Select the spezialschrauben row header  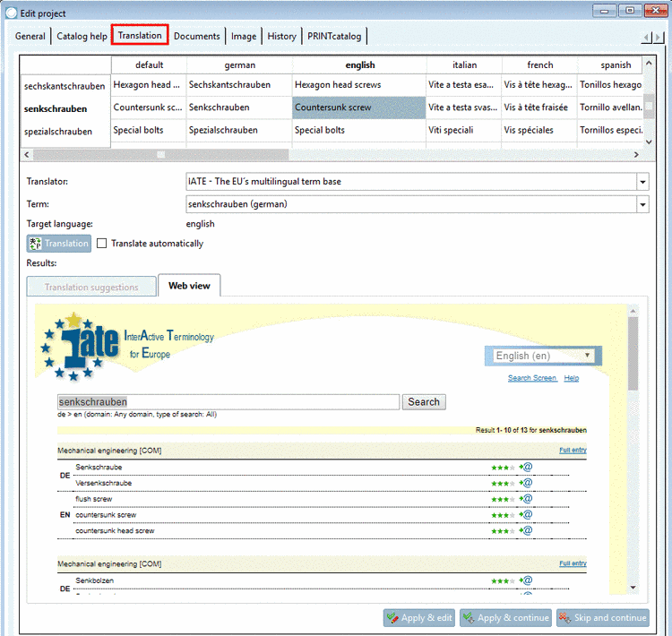pyautogui.click(x=65, y=132)
